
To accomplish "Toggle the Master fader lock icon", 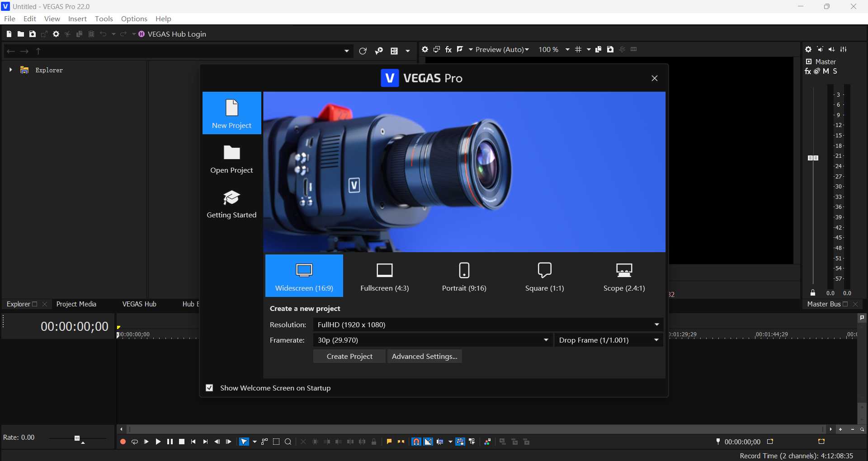I will click(x=813, y=293).
